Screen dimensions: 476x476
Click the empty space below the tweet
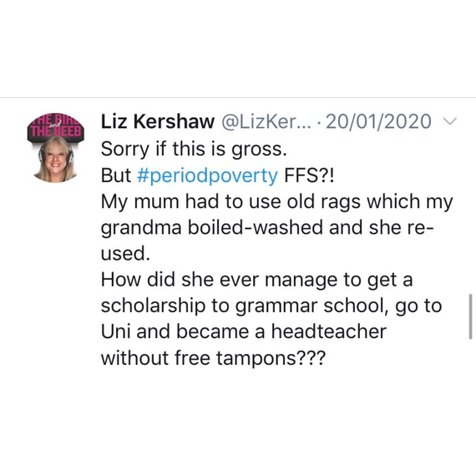click(x=238, y=424)
